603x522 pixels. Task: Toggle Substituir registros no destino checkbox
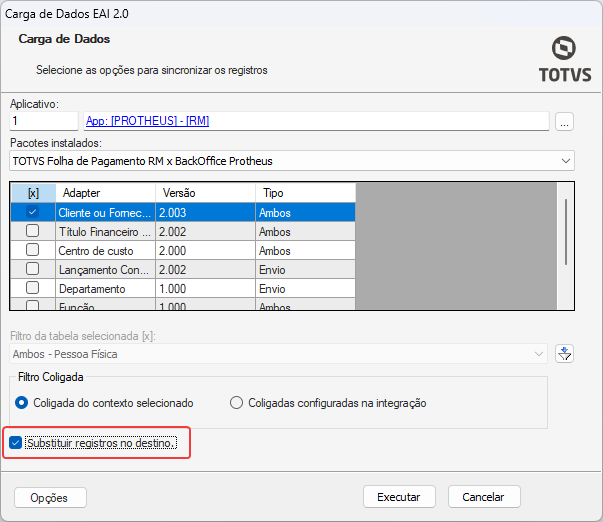pos(15,443)
